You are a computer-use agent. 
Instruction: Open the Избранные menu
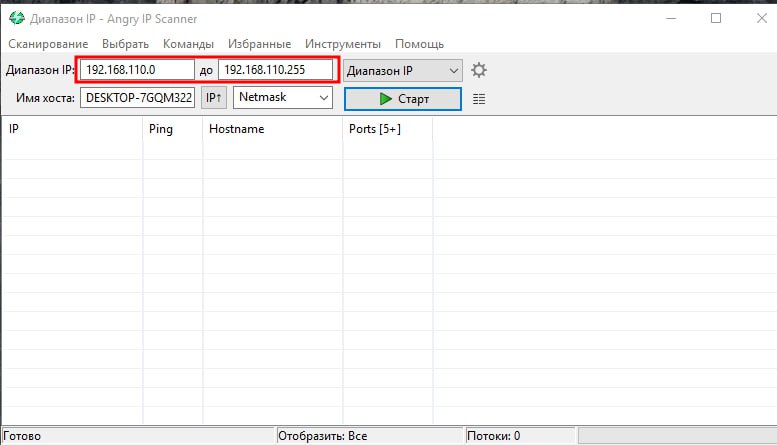[259, 44]
